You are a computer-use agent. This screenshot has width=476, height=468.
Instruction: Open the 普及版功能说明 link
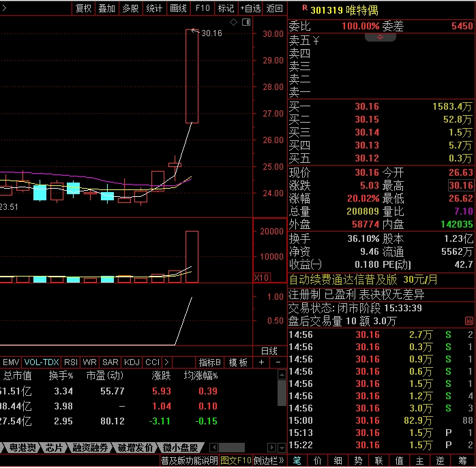189,461
